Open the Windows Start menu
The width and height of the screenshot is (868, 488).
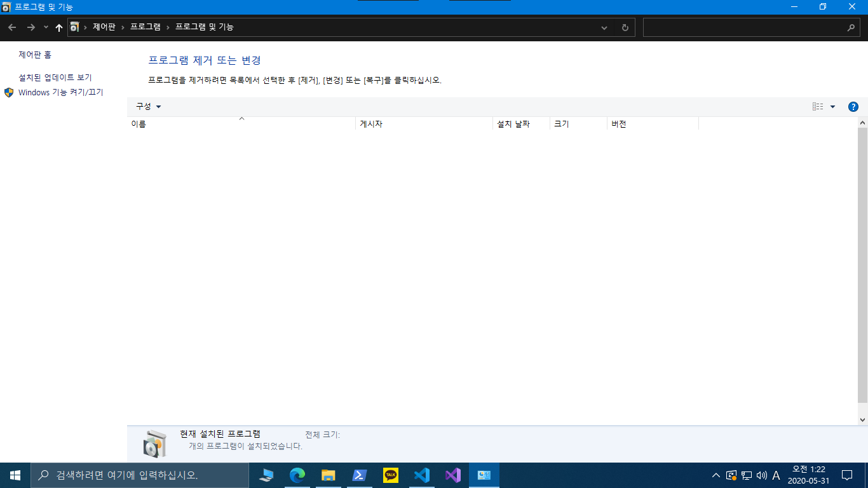coord(15,475)
